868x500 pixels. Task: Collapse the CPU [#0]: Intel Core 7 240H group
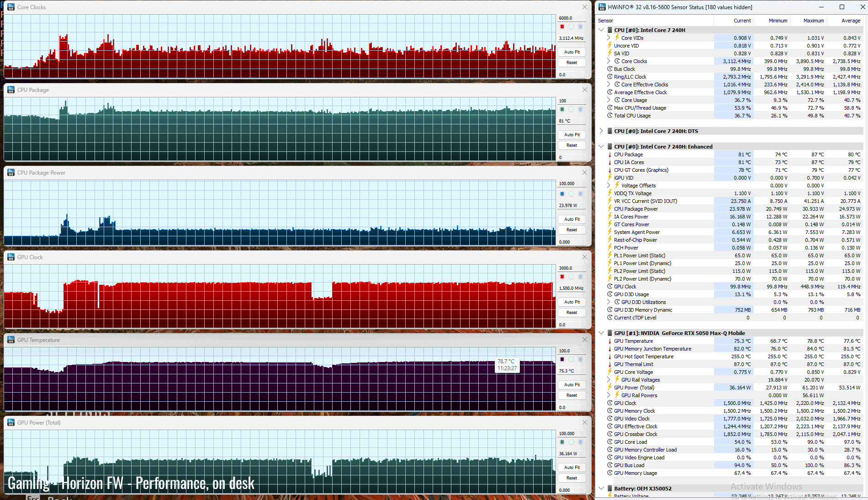(601, 30)
